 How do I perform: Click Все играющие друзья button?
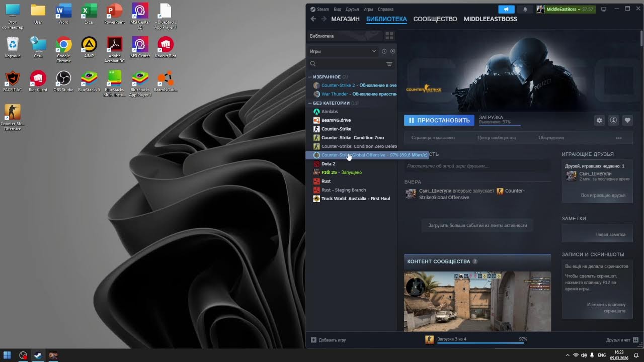(x=603, y=195)
